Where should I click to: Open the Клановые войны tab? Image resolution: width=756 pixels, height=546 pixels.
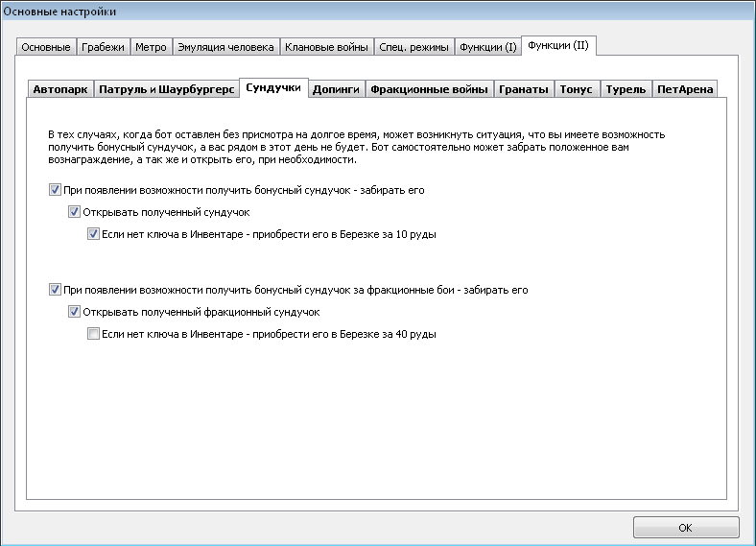(x=326, y=47)
